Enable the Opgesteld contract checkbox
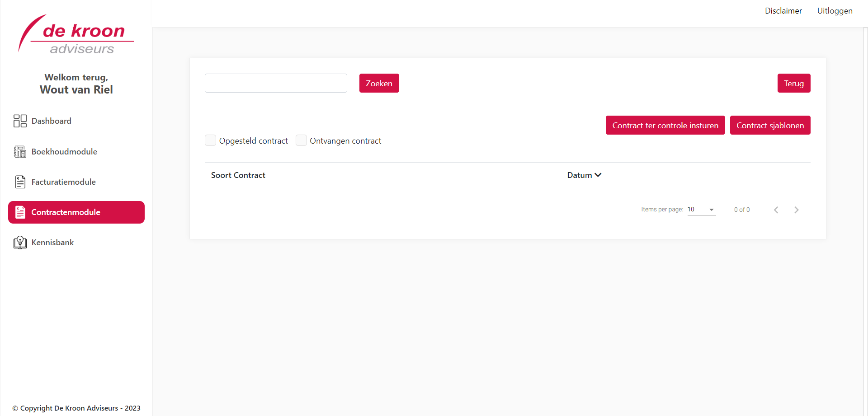The height and width of the screenshot is (416, 868). click(x=210, y=140)
